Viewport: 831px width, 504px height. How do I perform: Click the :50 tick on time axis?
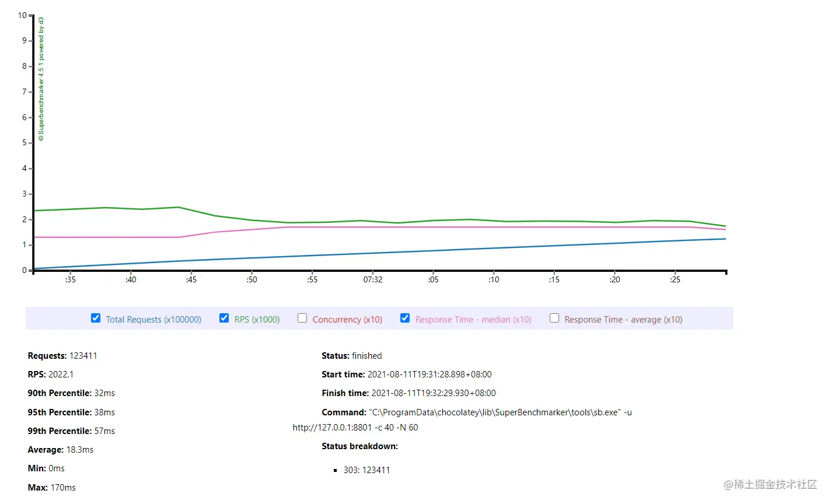(252, 279)
